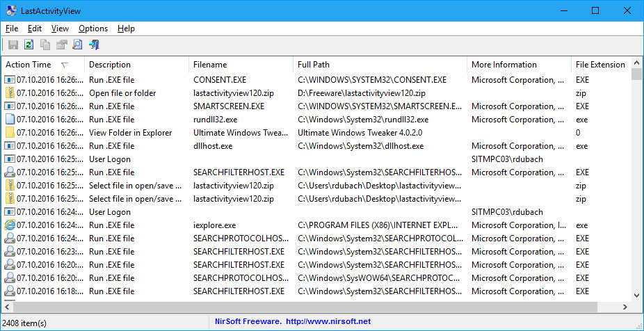Sort by the File Extension column header
The image size is (644, 331).
tap(600, 65)
